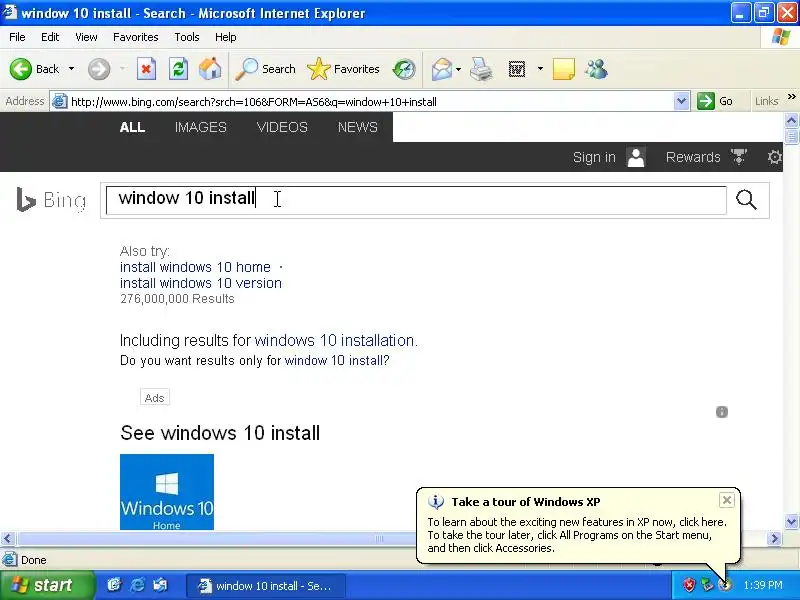Expand the Links toolbar chevron
Screen dimensions: 800x600
click(x=791, y=96)
